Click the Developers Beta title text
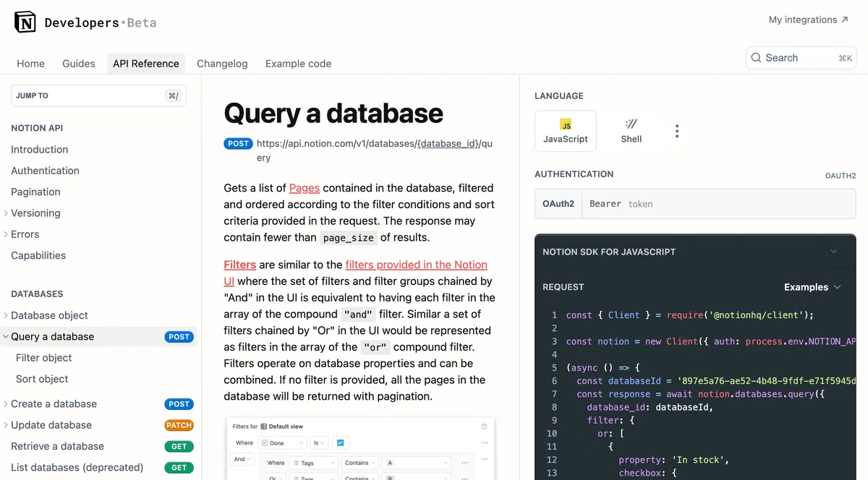868x480 pixels. (x=101, y=22)
